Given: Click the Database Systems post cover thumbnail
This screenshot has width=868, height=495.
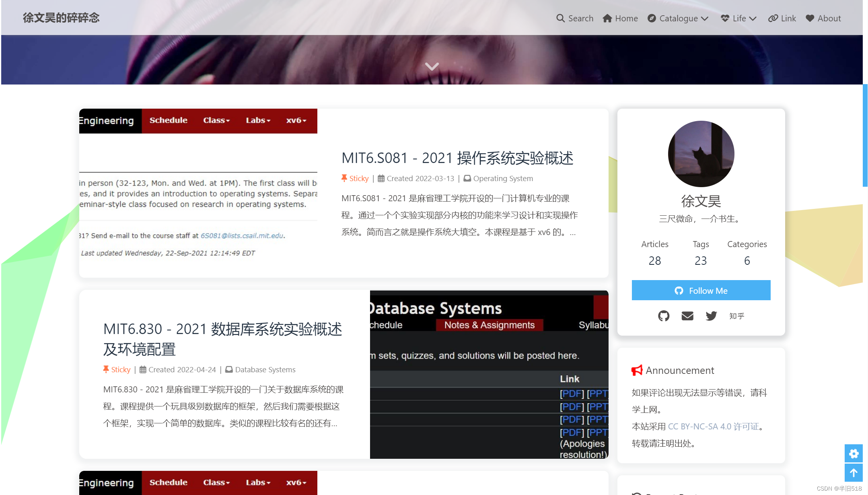Looking at the screenshot, I should (489, 374).
